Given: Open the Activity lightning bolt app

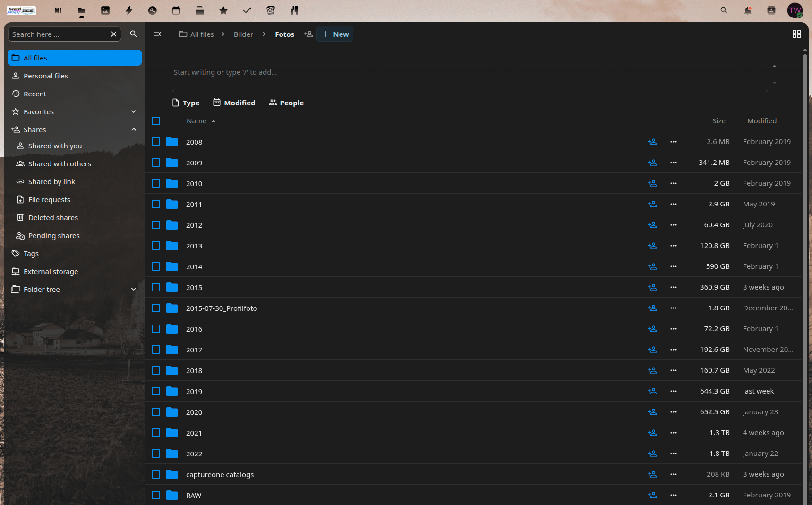Looking at the screenshot, I should click(x=129, y=10).
